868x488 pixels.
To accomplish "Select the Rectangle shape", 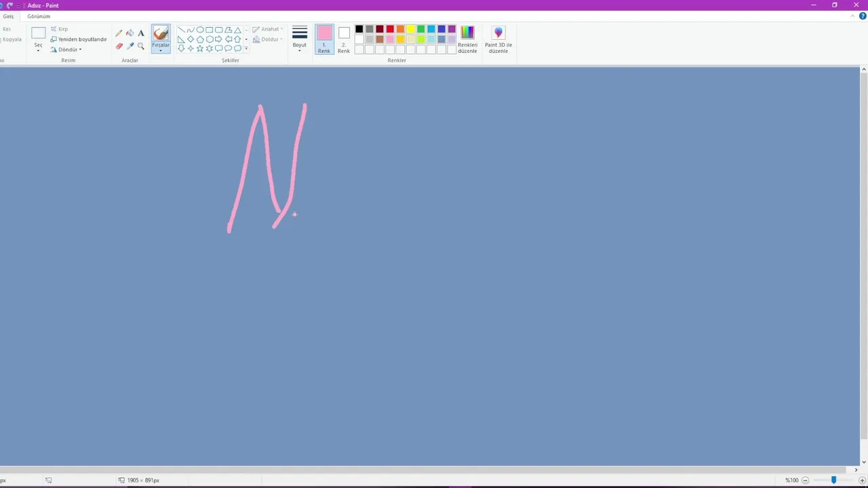I will [x=210, y=30].
